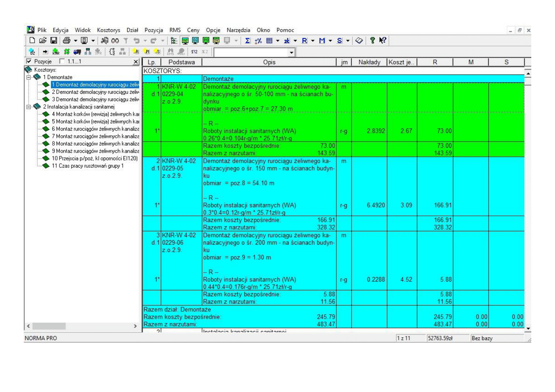Open the M dropdown arrow
The image size is (555, 392).
pos(330,41)
